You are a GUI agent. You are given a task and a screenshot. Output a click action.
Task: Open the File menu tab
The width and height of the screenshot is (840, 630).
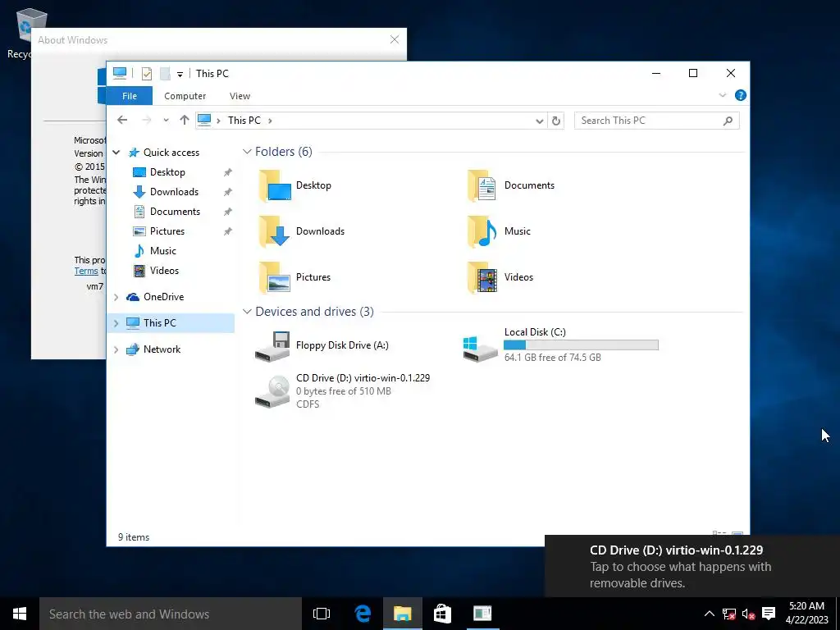click(x=129, y=96)
